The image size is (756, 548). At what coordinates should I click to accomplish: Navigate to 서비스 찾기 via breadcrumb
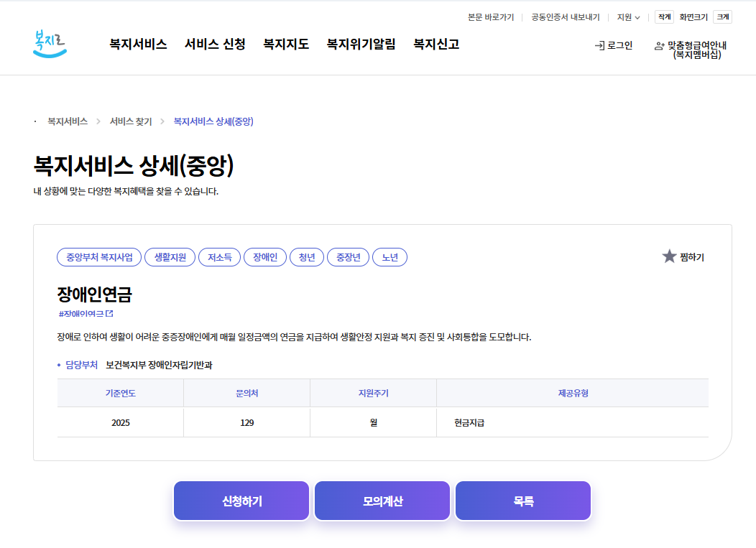[132, 121]
